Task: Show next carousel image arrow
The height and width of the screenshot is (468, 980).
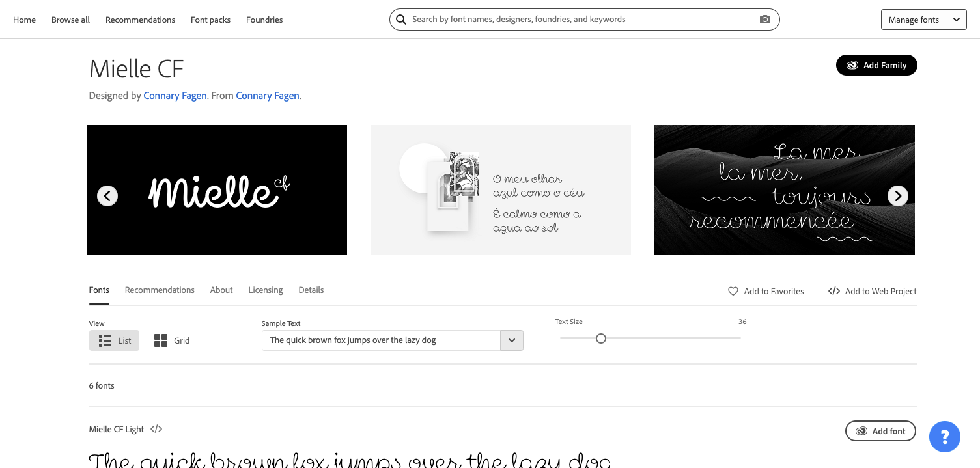Action: (898, 195)
